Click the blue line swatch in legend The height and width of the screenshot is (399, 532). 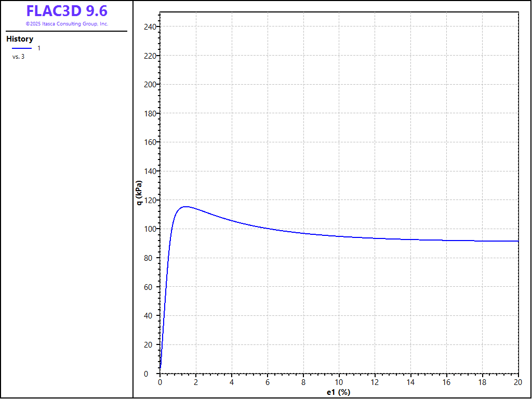[x=21, y=48]
